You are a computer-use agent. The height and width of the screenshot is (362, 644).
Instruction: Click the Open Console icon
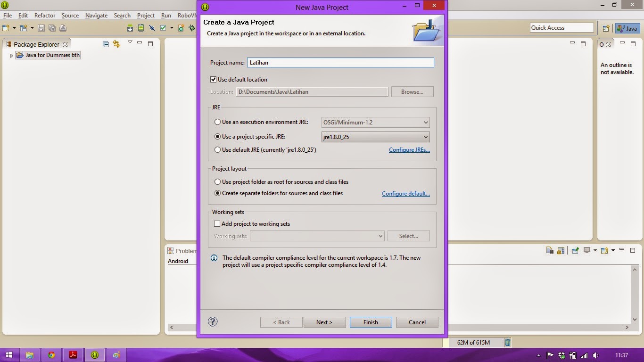[605, 250]
